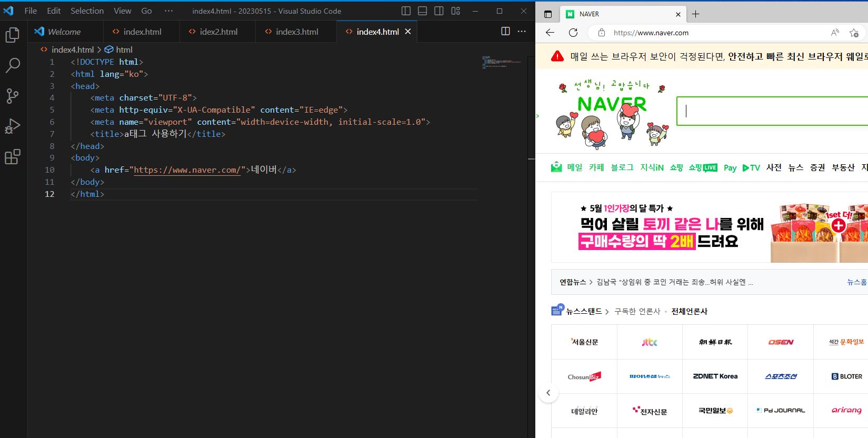The width and height of the screenshot is (868, 438).
Task: Switch to the index3.html tab
Action: pyautogui.click(x=296, y=32)
